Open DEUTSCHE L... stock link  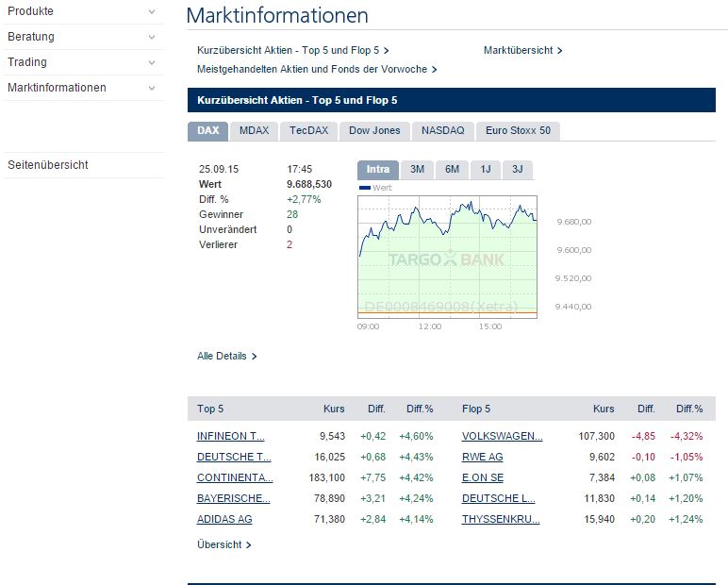498,498
